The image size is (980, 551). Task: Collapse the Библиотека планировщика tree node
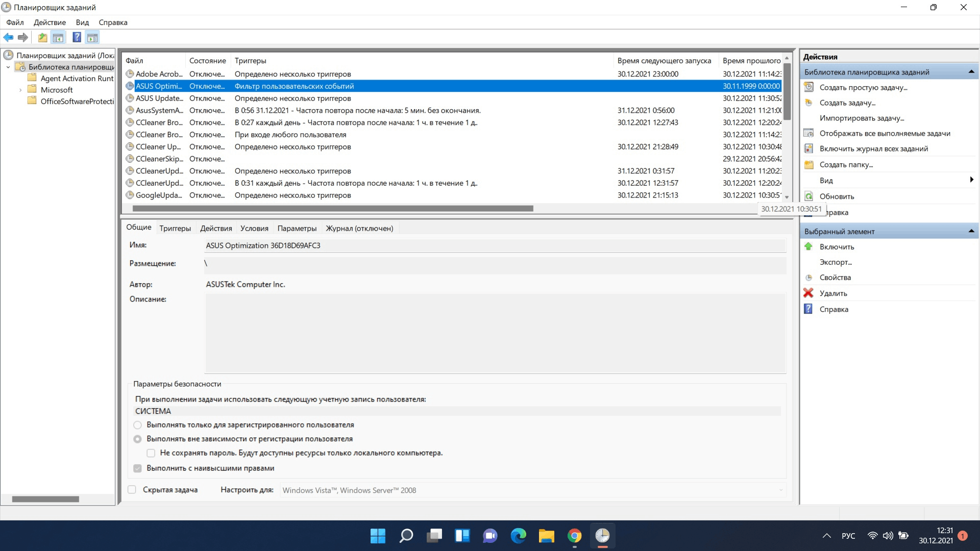point(8,67)
